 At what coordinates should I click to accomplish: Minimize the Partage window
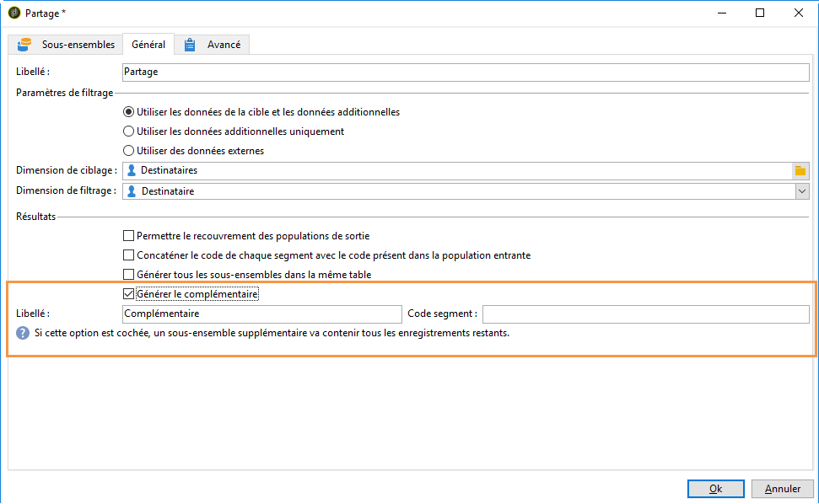point(722,13)
